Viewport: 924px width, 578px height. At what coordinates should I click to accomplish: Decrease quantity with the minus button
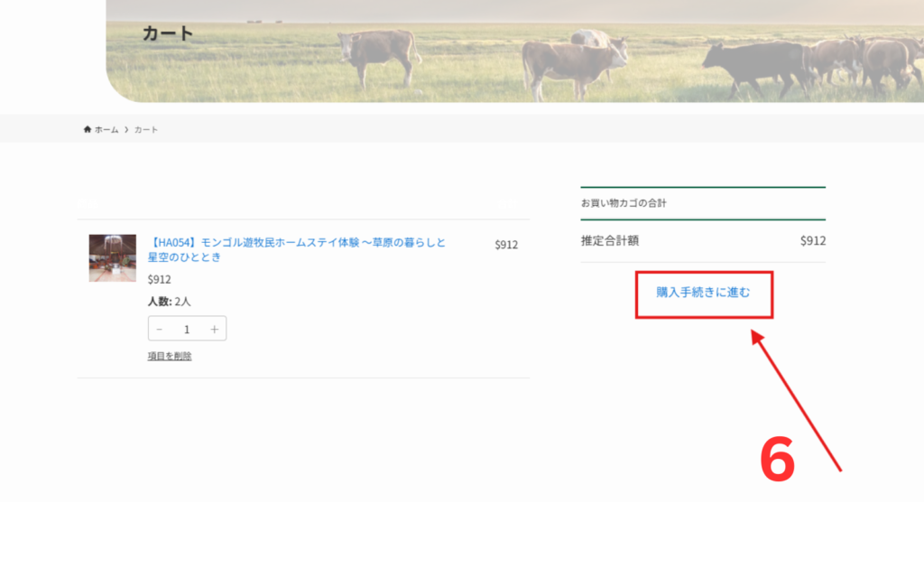[160, 330]
